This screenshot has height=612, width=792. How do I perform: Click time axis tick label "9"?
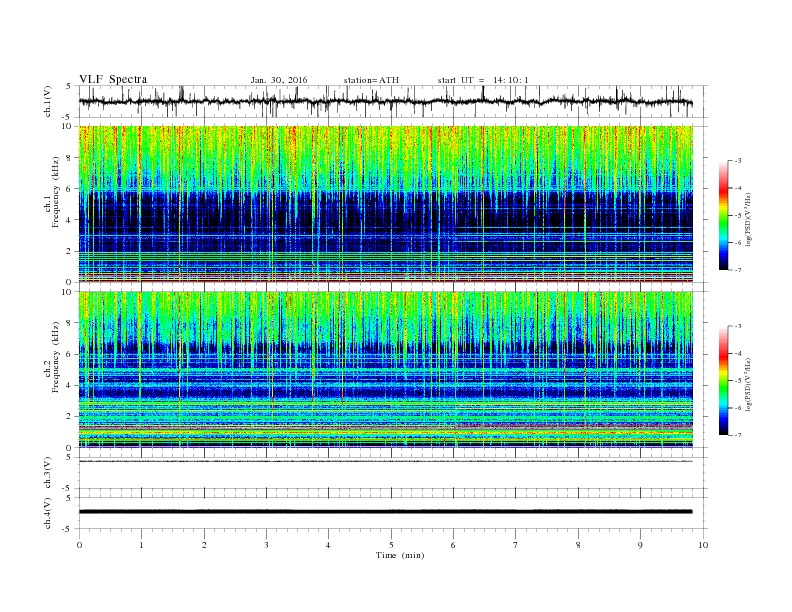[x=640, y=545]
